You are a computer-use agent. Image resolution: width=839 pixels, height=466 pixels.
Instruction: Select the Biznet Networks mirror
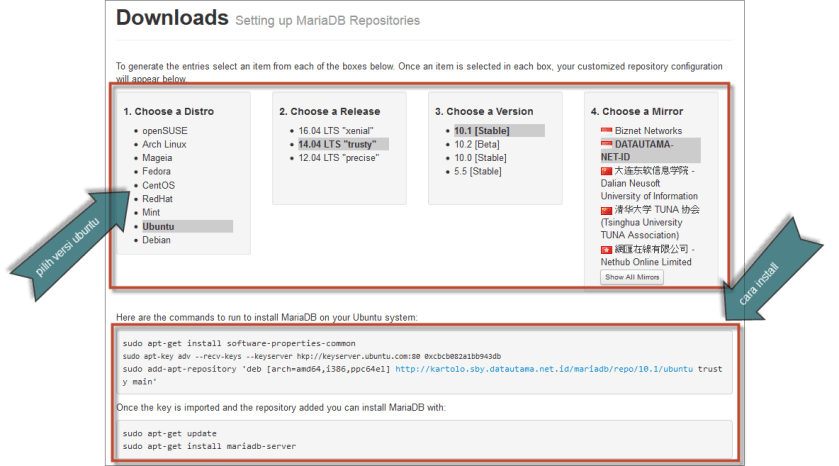click(x=648, y=131)
